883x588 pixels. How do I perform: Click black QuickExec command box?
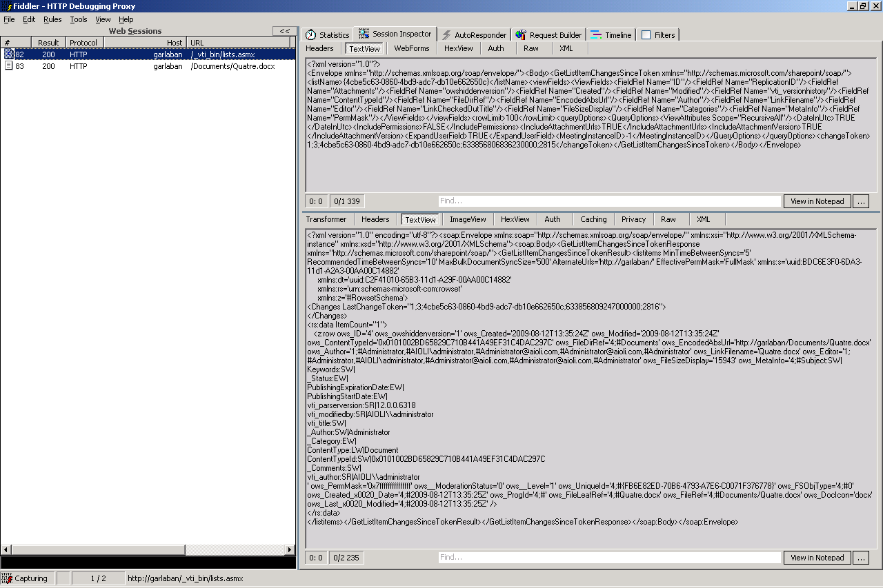[148, 562]
